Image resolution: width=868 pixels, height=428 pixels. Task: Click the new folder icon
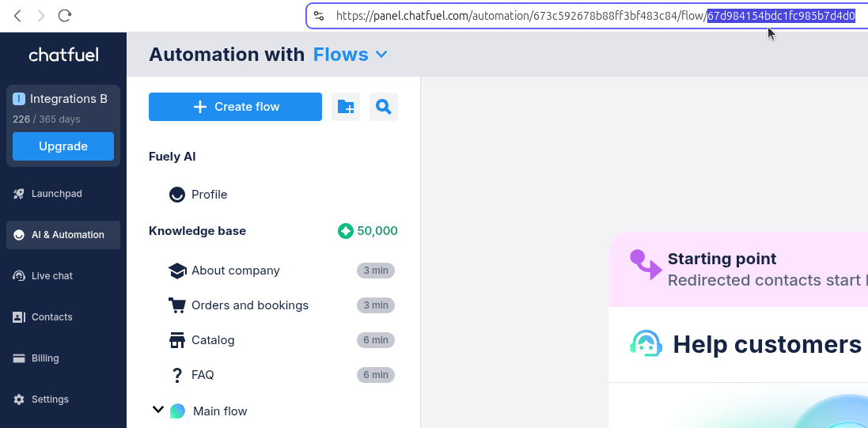pos(346,107)
